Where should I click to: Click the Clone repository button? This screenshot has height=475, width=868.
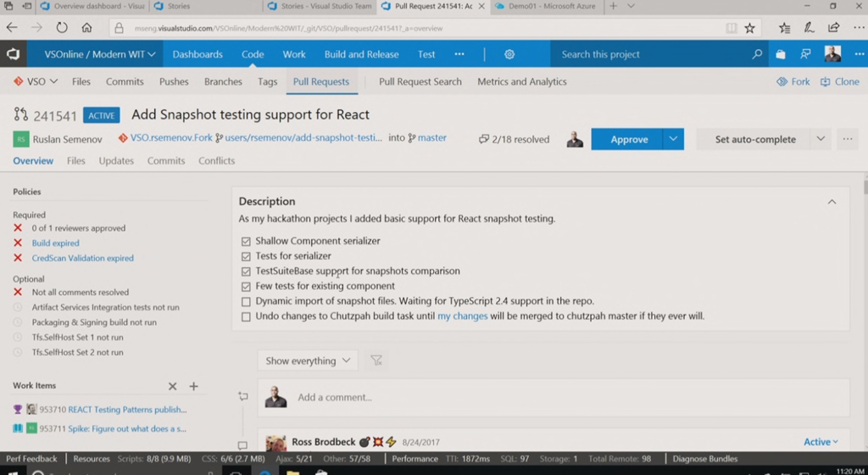(x=840, y=81)
